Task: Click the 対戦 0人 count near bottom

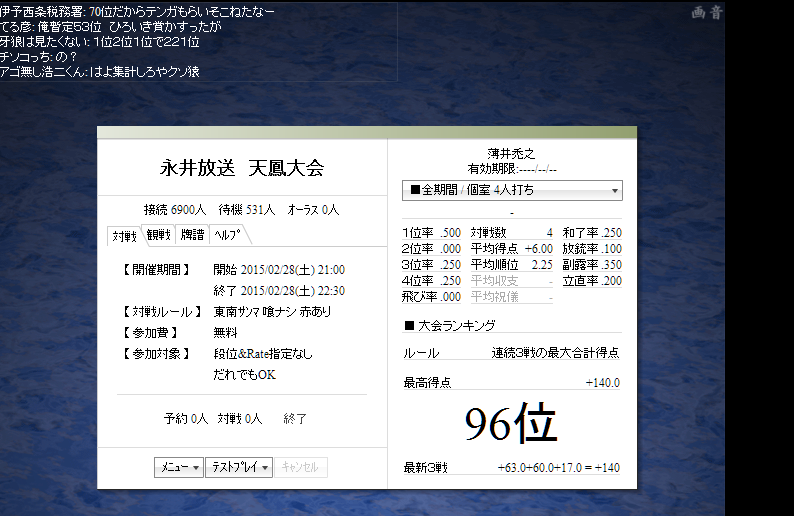Action: 240,419
